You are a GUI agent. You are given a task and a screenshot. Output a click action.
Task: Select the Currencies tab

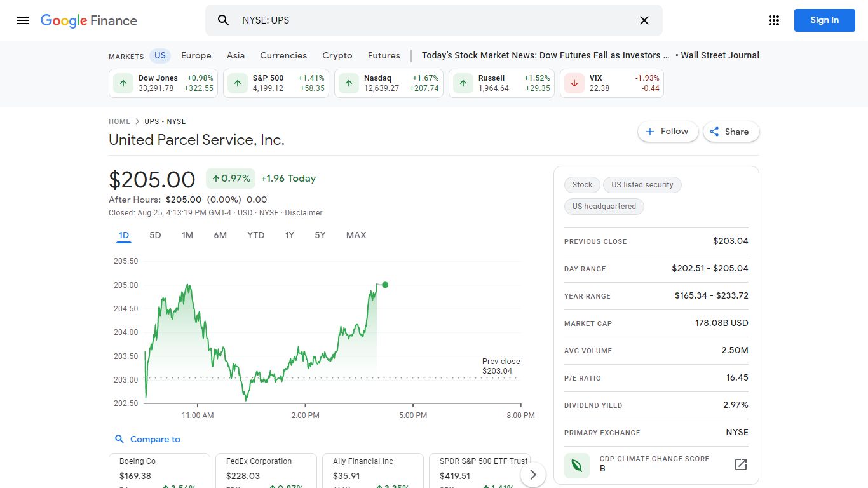click(283, 55)
